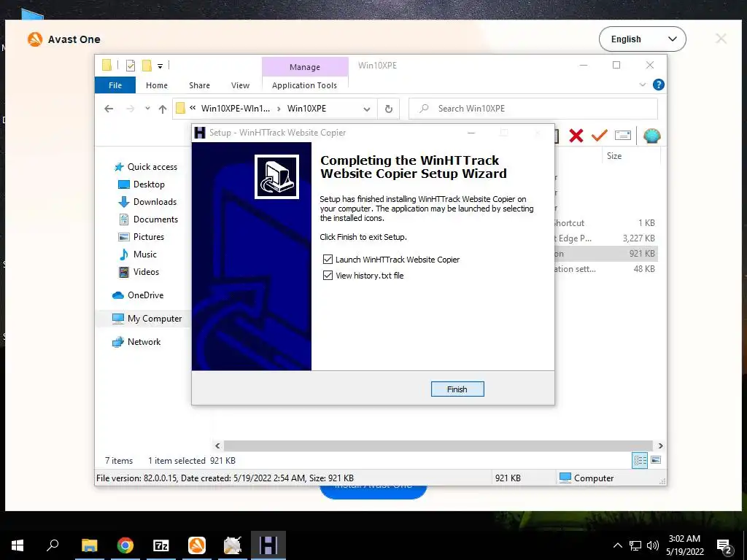Image resolution: width=747 pixels, height=560 pixels.
Task: Uncheck View history.txt file option
Action: pyautogui.click(x=328, y=275)
